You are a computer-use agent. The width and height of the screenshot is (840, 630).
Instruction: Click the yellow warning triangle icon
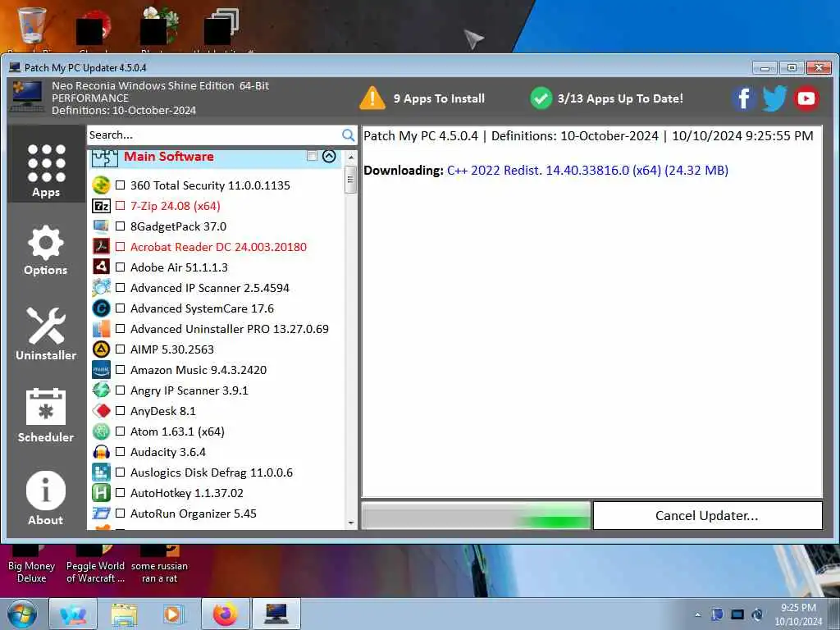click(372, 98)
